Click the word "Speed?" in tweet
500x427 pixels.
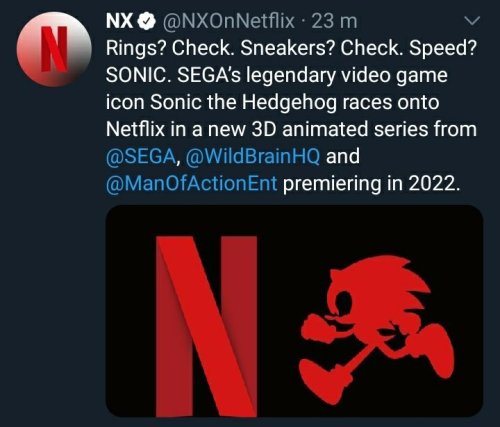(443, 49)
